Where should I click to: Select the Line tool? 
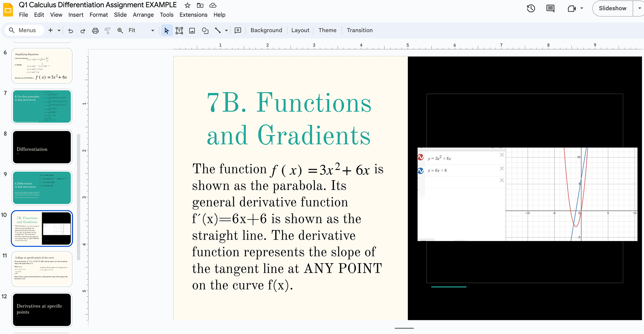point(218,31)
